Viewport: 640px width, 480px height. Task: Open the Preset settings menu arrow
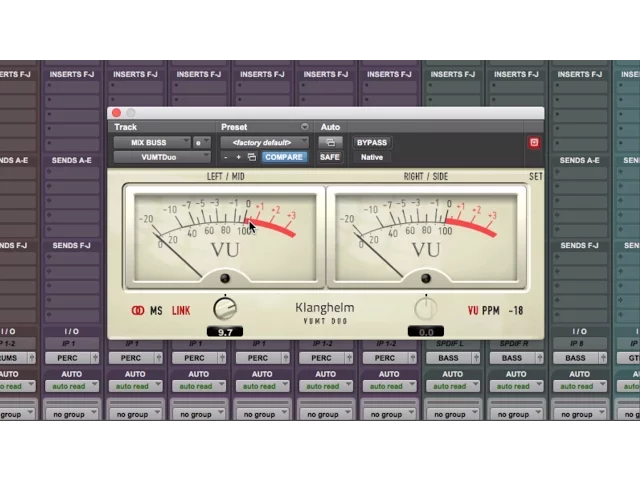tap(304, 127)
